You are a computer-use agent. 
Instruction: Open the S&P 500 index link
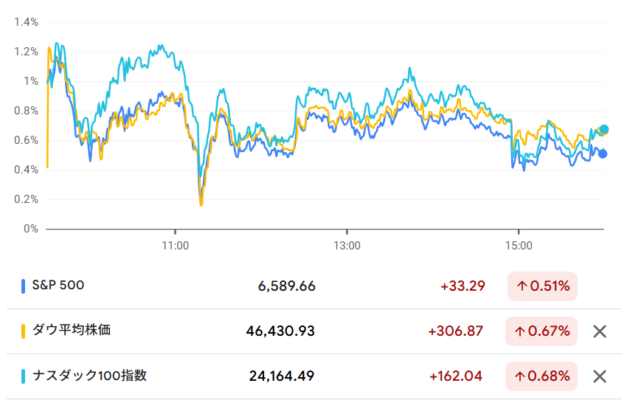[x=58, y=286]
